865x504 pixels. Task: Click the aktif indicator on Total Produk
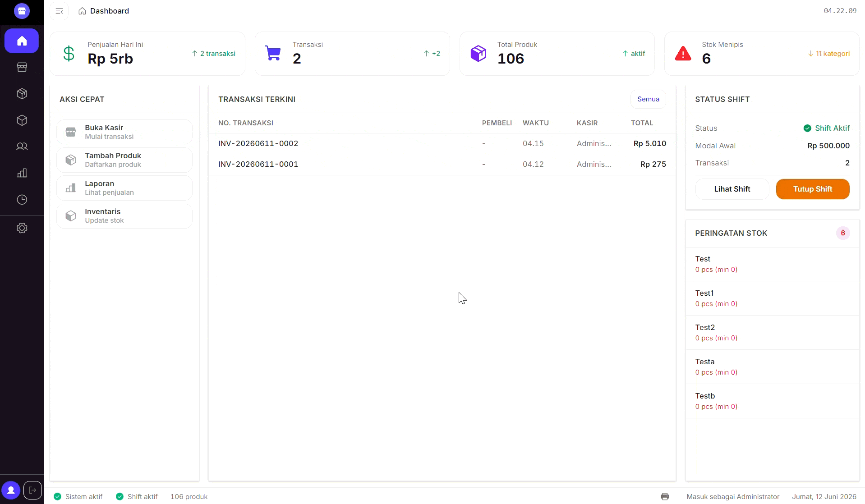(634, 54)
